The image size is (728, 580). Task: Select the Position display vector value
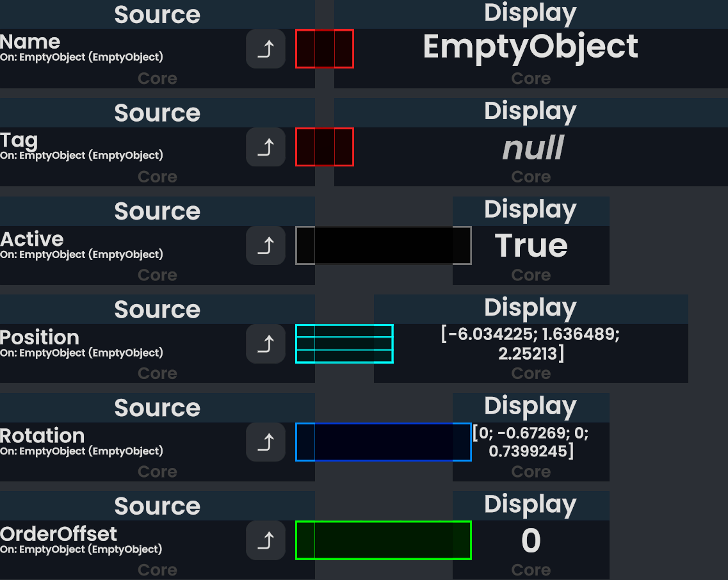click(x=531, y=344)
